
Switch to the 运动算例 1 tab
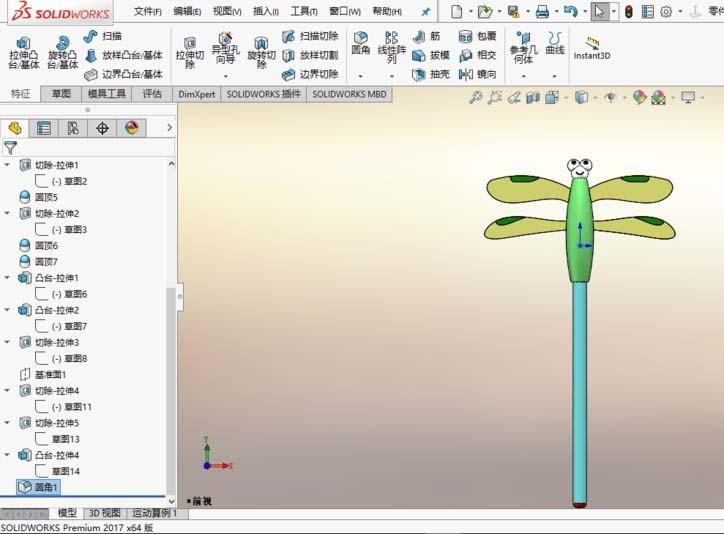pos(154,513)
